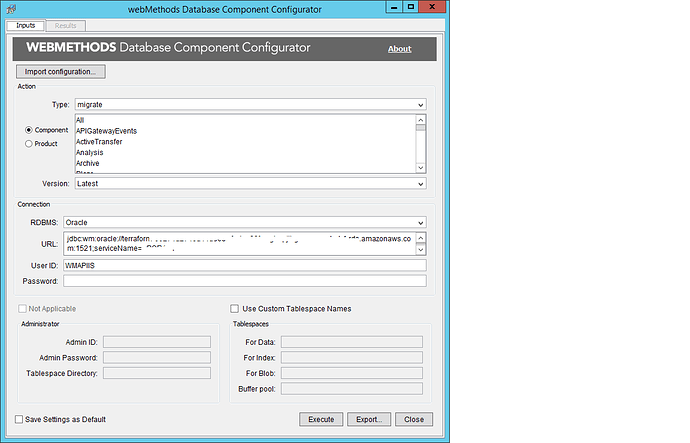Click the Tablespace Directory field
This screenshot has width=690, height=443.
(157, 373)
